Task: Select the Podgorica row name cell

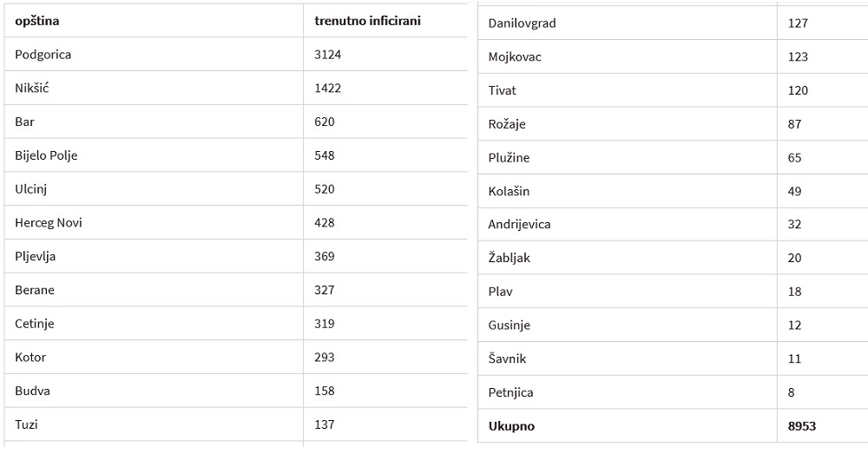Action: (154, 54)
